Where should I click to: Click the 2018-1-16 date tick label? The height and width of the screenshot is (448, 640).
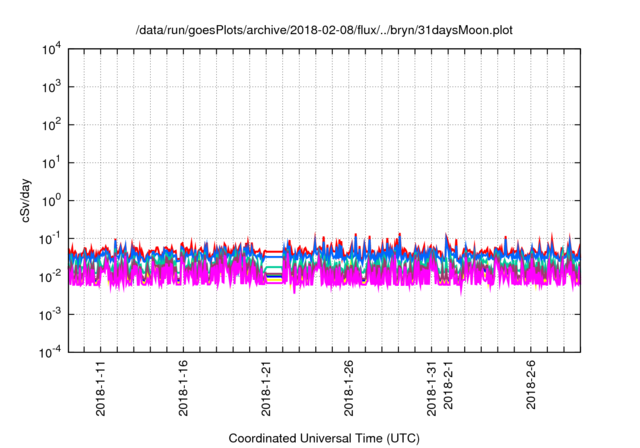tap(183, 388)
